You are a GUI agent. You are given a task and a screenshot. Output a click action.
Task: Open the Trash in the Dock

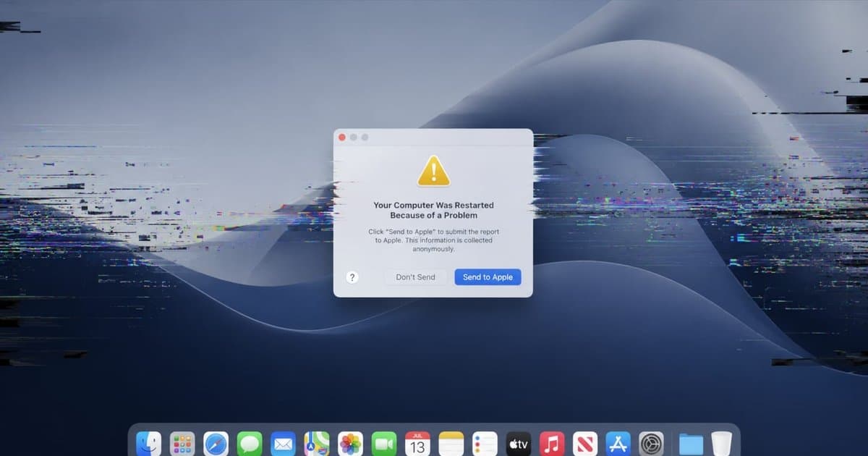tap(721, 444)
